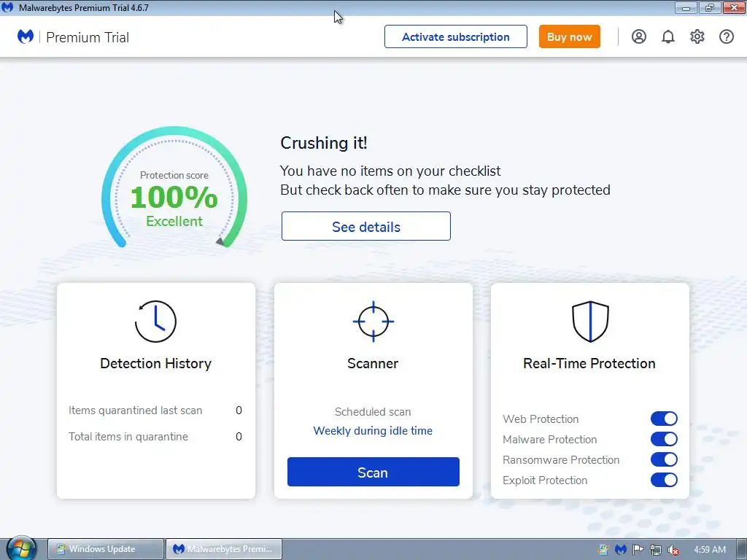The height and width of the screenshot is (560, 747).
Task: Open the settings gear
Action: pyautogui.click(x=697, y=36)
